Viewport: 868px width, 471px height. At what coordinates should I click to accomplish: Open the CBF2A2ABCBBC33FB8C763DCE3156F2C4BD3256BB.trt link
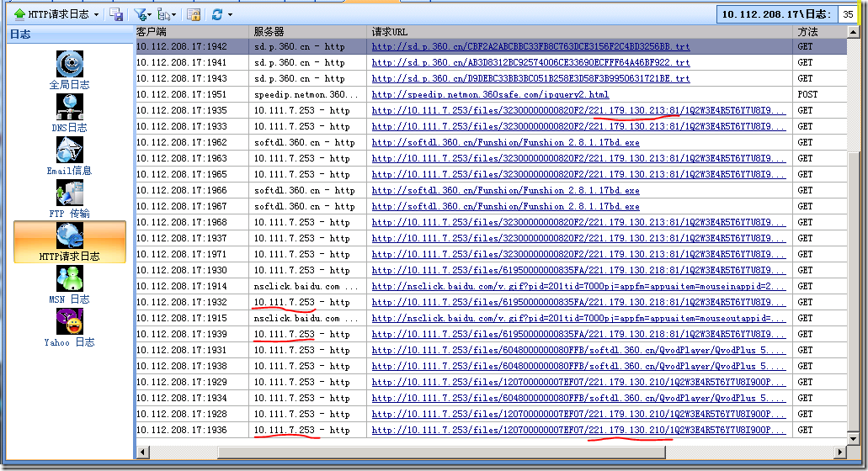click(530, 46)
